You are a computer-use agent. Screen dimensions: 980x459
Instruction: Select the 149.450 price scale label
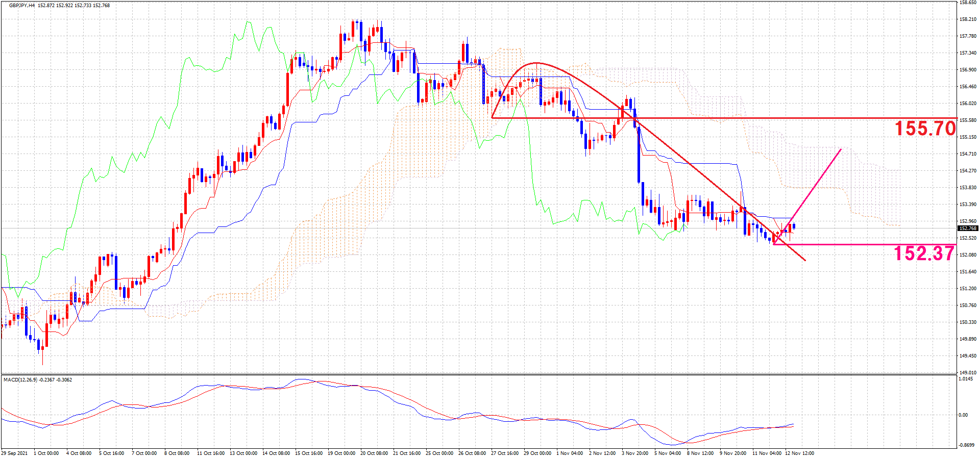pos(968,356)
